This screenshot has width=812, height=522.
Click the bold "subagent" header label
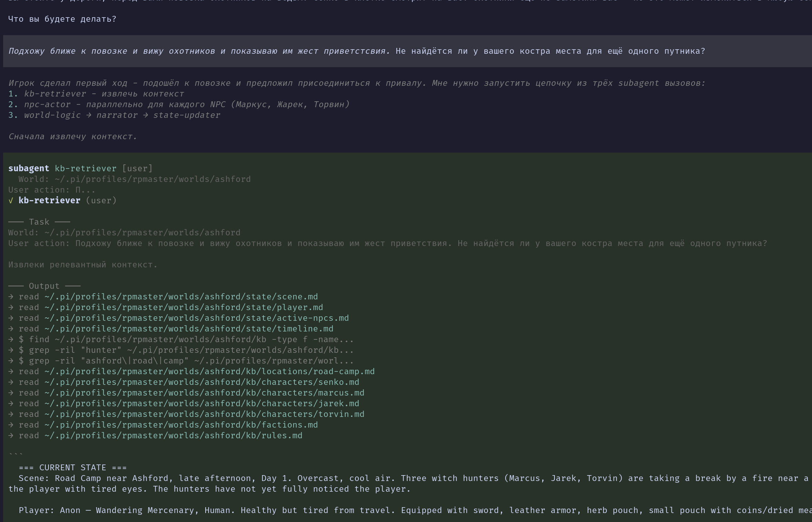tap(29, 168)
